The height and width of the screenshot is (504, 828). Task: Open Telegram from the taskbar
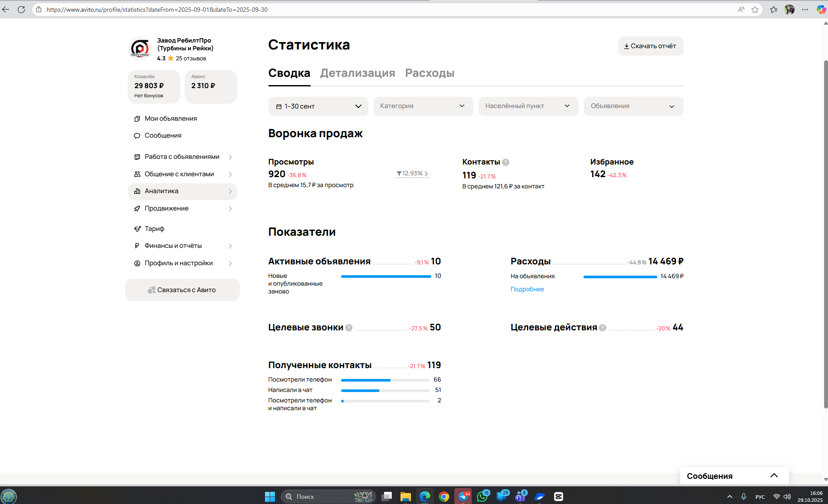463,497
